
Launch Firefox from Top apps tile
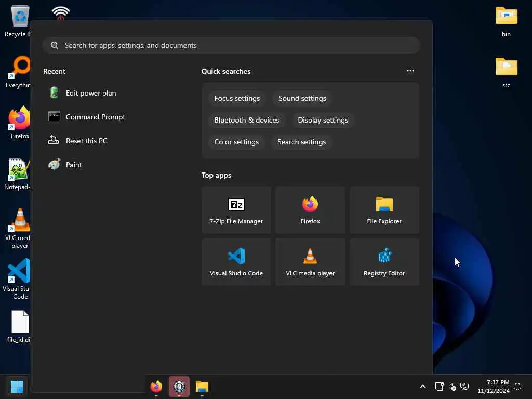coord(310,210)
